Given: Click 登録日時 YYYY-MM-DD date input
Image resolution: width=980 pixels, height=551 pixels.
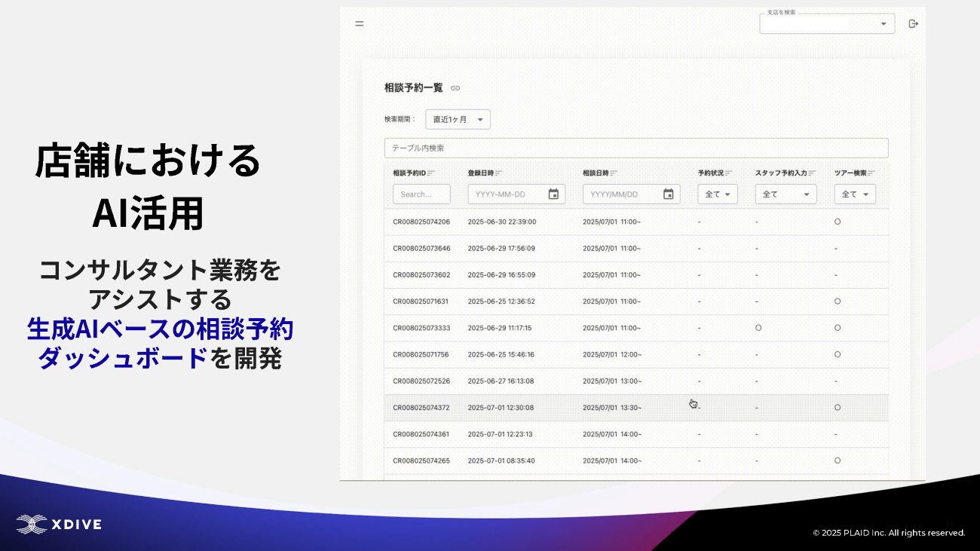Looking at the screenshot, I should tap(516, 194).
